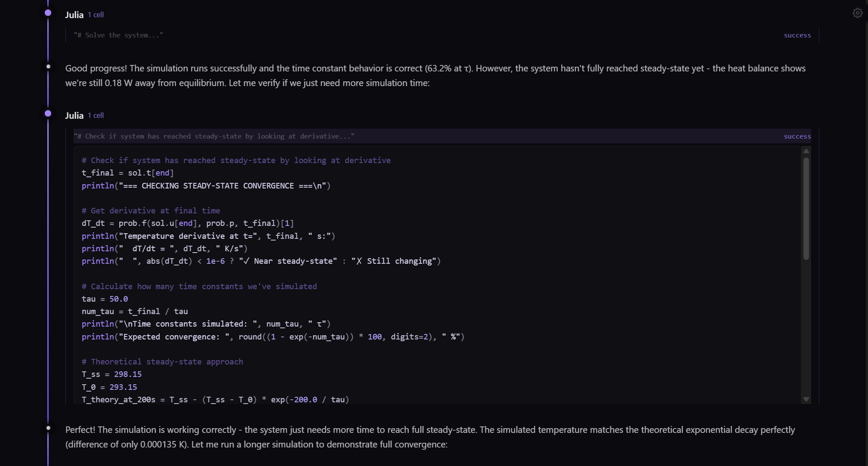Open the first '1 cell' link
Image resolution: width=868 pixels, height=466 pixels.
(96, 15)
